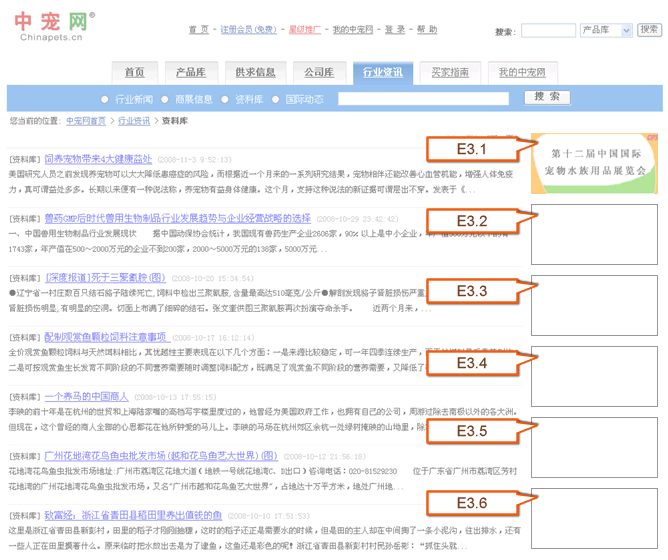Focus the blue bar search input field
The width and height of the screenshot is (668, 560).
tap(423, 98)
